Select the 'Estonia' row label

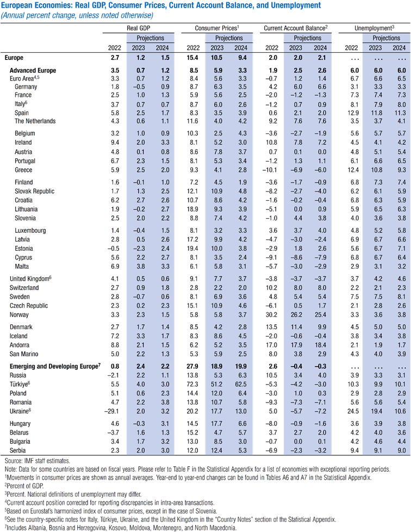pos(24,249)
